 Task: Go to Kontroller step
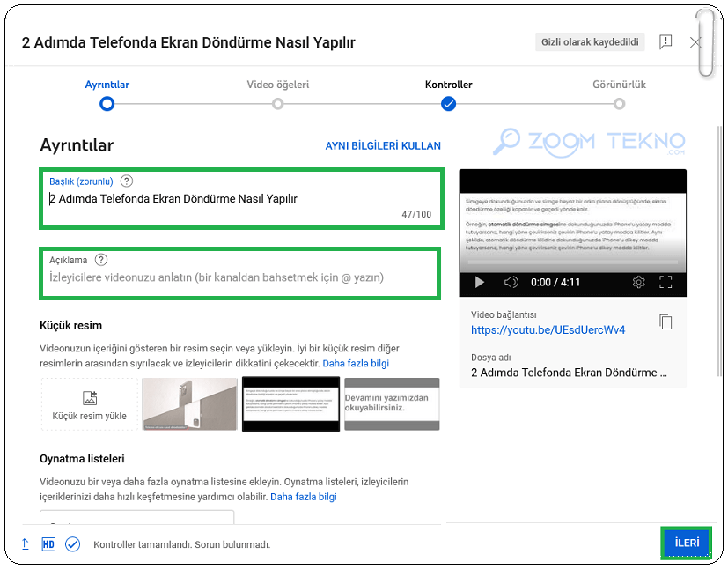click(x=448, y=104)
